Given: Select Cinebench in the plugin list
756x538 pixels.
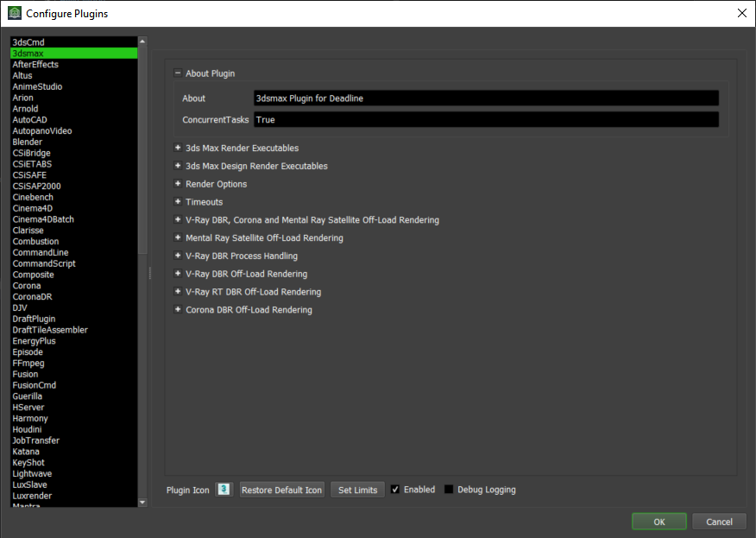Looking at the screenshot, I should 73,197.
